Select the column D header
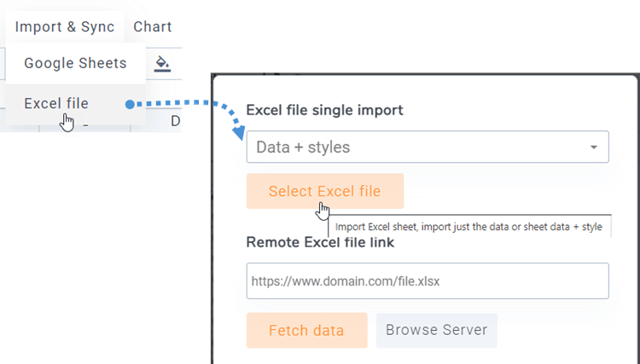This screenshot has height=364, width=640. (x=176, y=121)
